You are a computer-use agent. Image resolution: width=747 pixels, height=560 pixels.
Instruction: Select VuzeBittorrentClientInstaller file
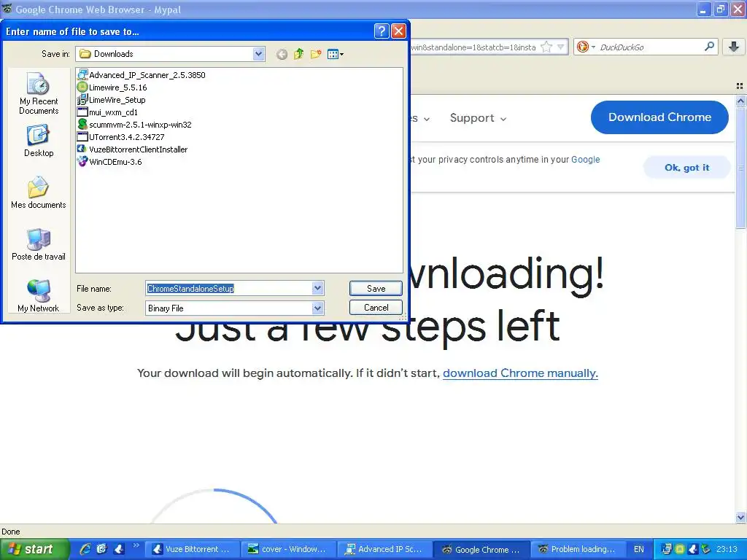click(133, 149)
